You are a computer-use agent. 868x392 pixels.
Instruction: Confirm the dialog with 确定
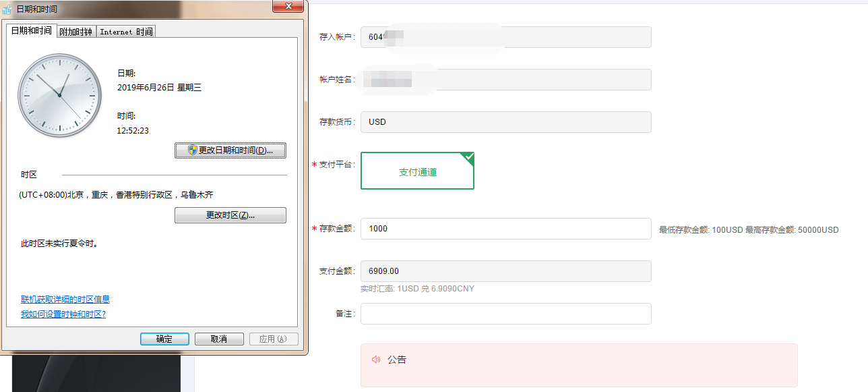[164, 339]
